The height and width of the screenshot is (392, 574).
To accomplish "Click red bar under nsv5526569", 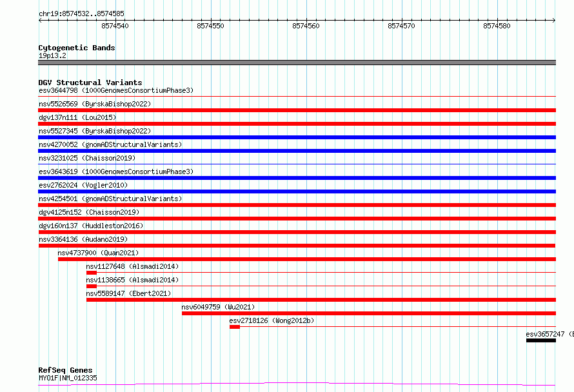I will [x=297, y=110].
